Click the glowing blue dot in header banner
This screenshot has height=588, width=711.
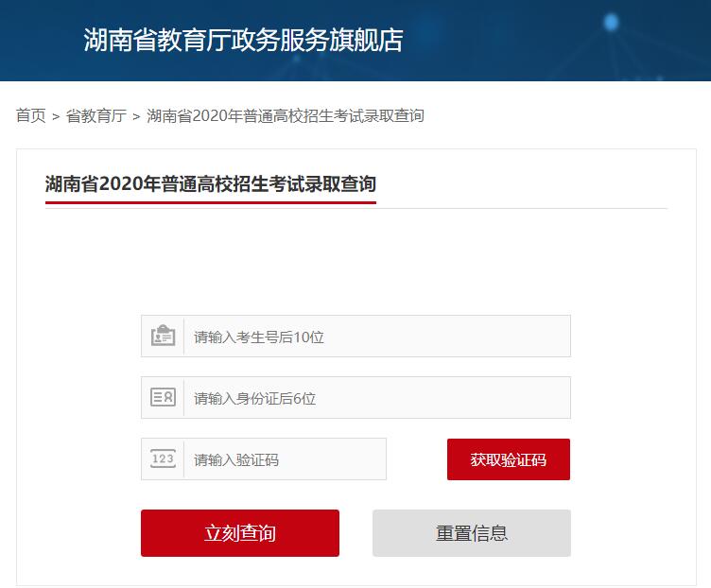(611, 22)
